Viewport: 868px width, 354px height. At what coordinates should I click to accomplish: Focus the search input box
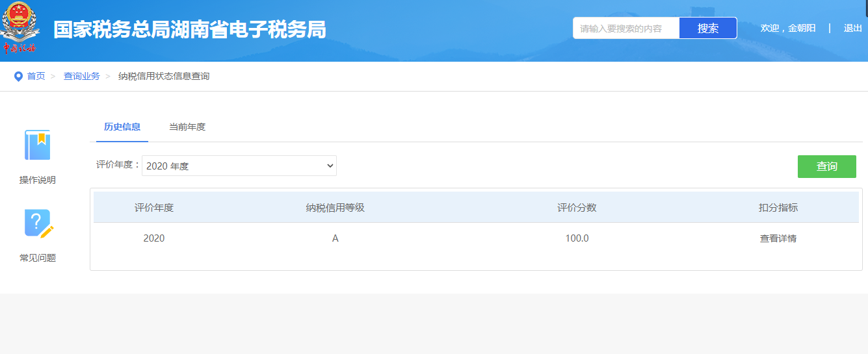pyautogui.click(x=625, y=29)
